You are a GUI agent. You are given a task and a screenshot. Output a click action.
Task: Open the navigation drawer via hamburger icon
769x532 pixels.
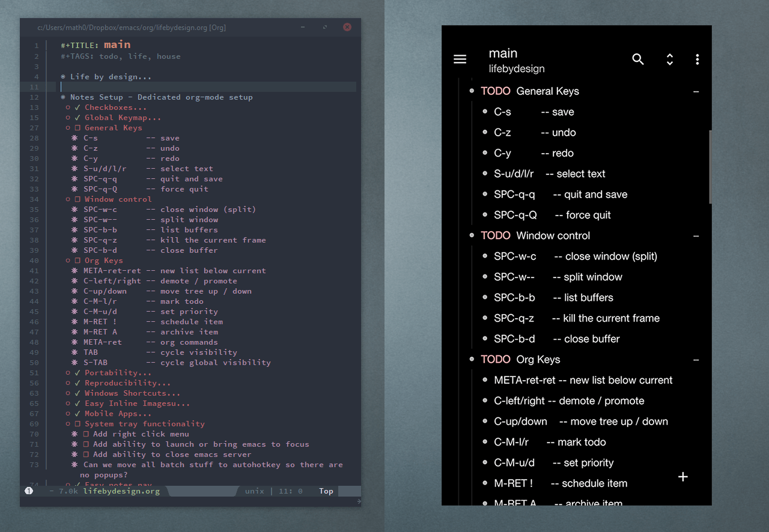point(460,59)
